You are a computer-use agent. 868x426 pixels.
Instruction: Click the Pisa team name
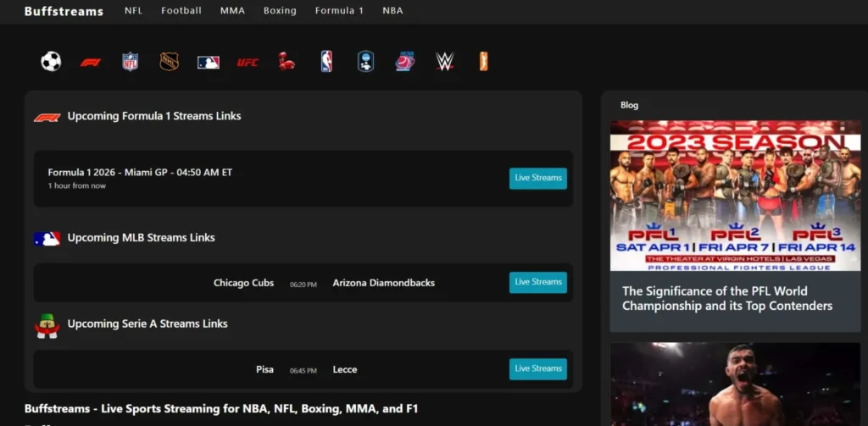pos(264,369)
